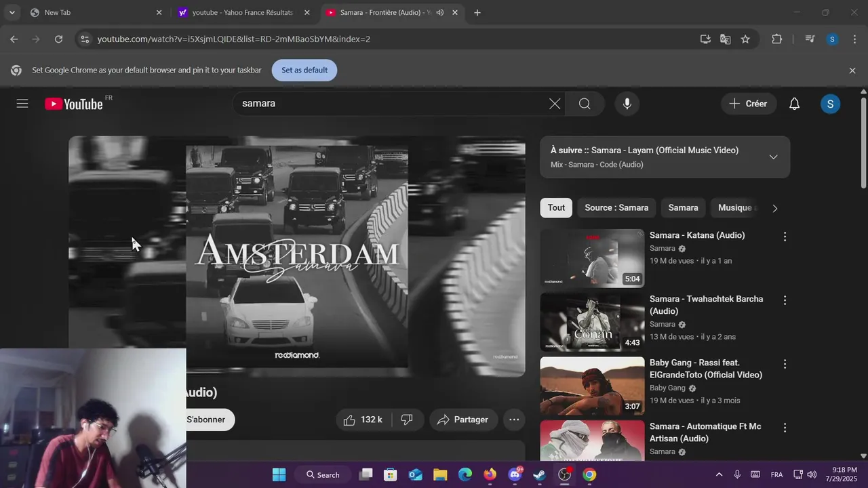
Task: Open media controls icon in Chrome toolbar
Action: coord(810,39)
